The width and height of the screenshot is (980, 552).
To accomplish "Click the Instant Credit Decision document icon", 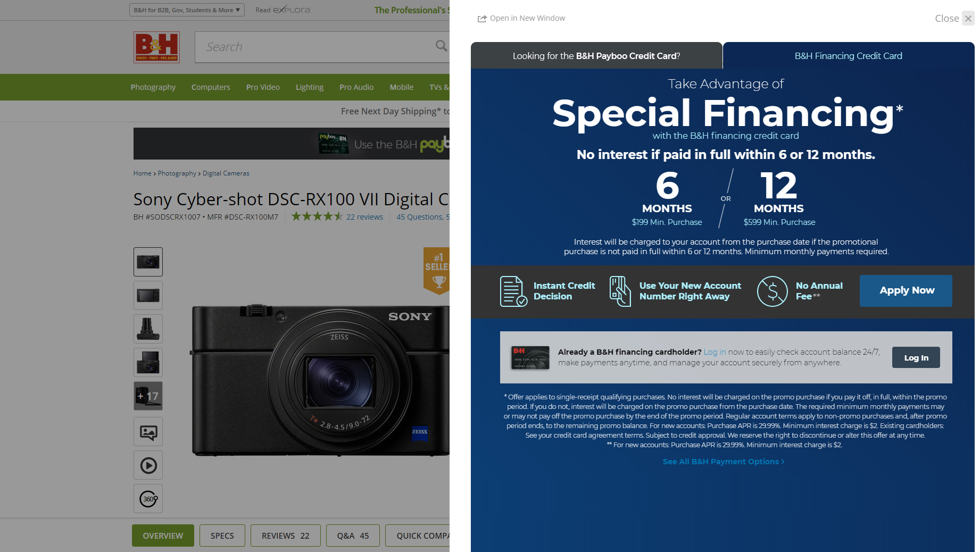I will [x=513, y=291].
